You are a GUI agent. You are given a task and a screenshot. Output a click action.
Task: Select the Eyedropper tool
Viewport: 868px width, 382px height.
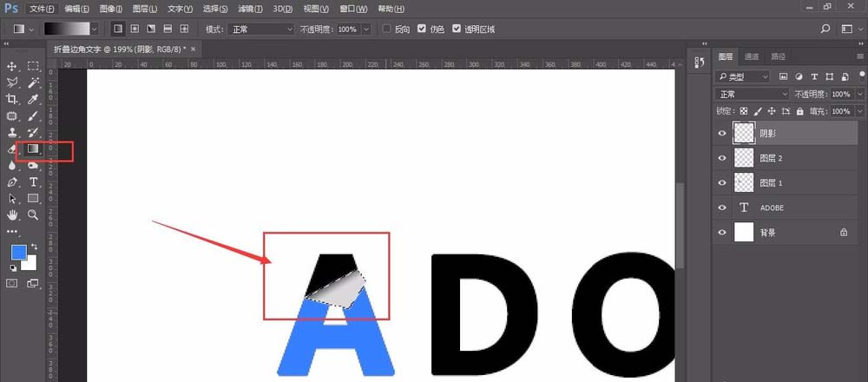tap(33, 99)
